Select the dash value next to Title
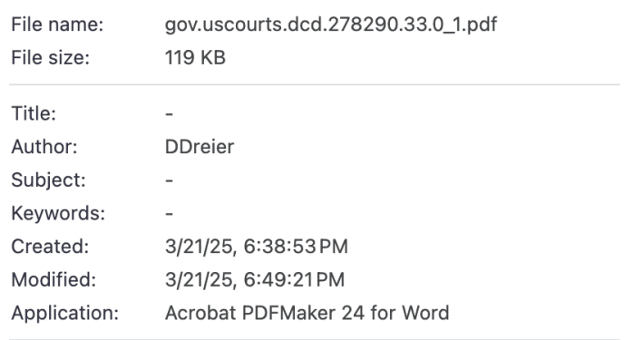Image resolution: width=644 pixels, height=340 pixels. (170, 113)
